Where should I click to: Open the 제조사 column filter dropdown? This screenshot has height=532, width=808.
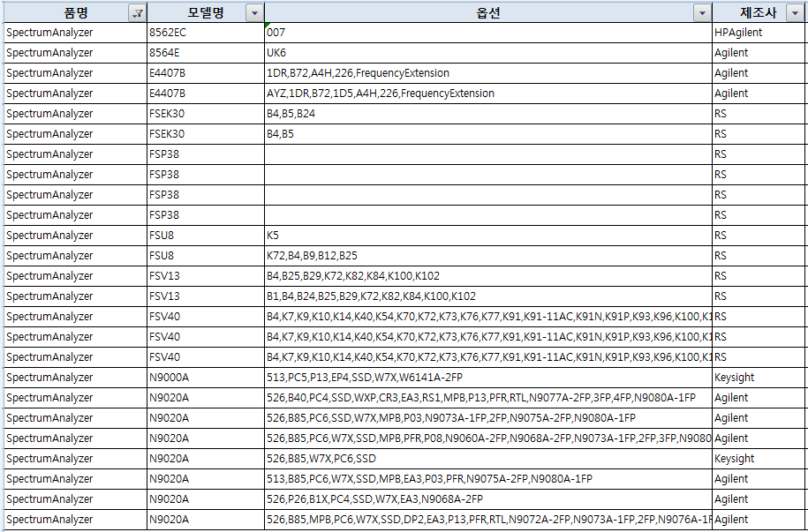pos(797,13)
